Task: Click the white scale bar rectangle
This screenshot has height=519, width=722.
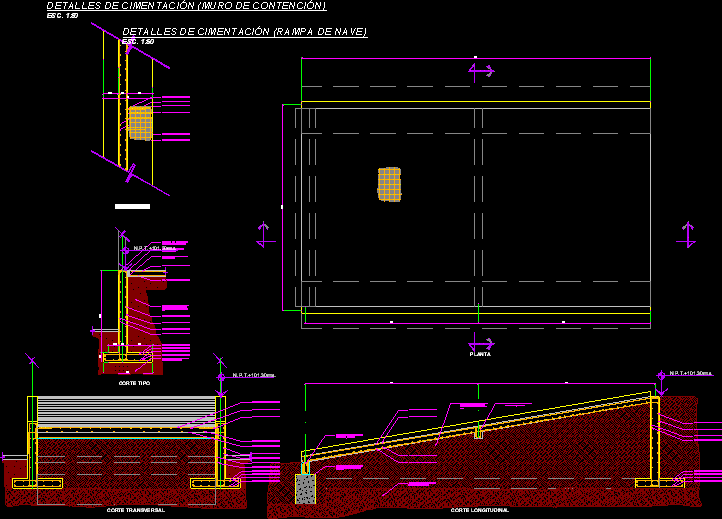Action: click(132, 207)
